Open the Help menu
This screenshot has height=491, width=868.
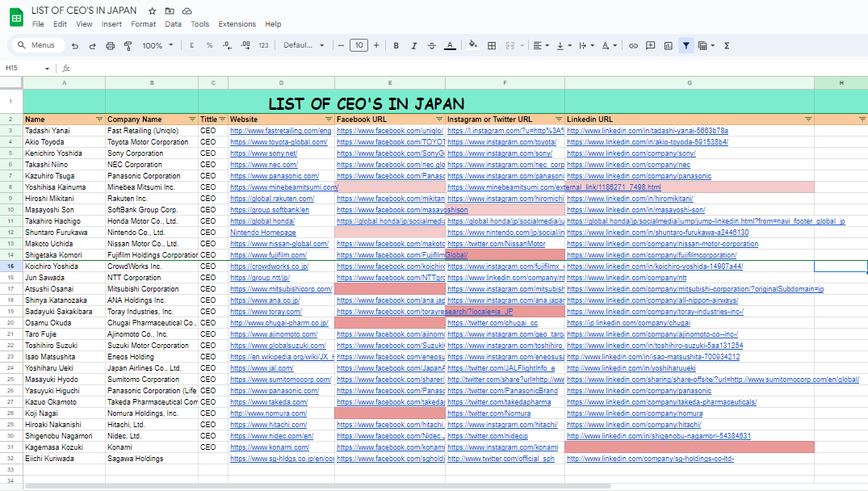point(273,23)
